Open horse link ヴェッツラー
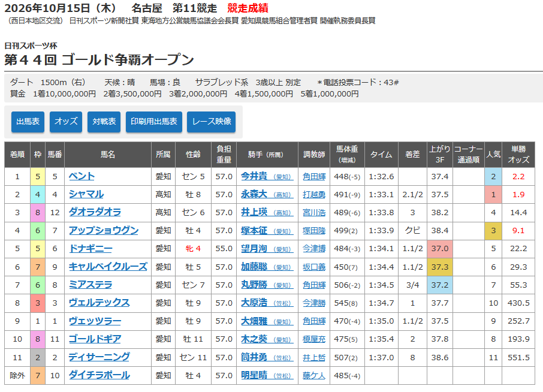The image size is (543, 392). (95, 321)
